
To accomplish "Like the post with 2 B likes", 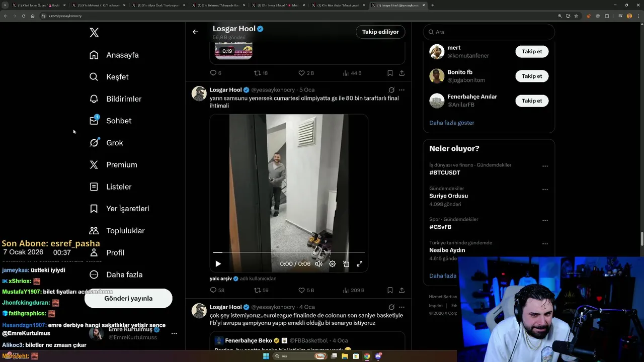I will [x=306, y=73].
